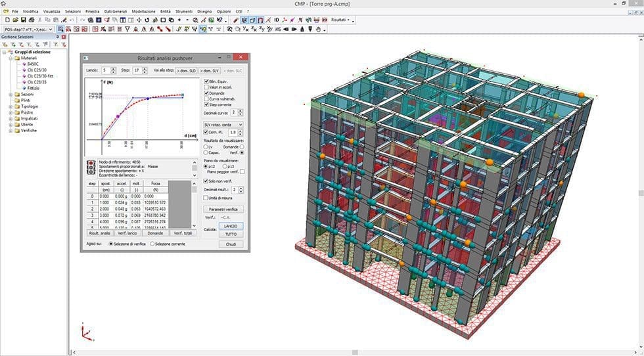This screenshot has height=356, width=644.
Task: Click the B450C material icon
Action: [23, 64]
